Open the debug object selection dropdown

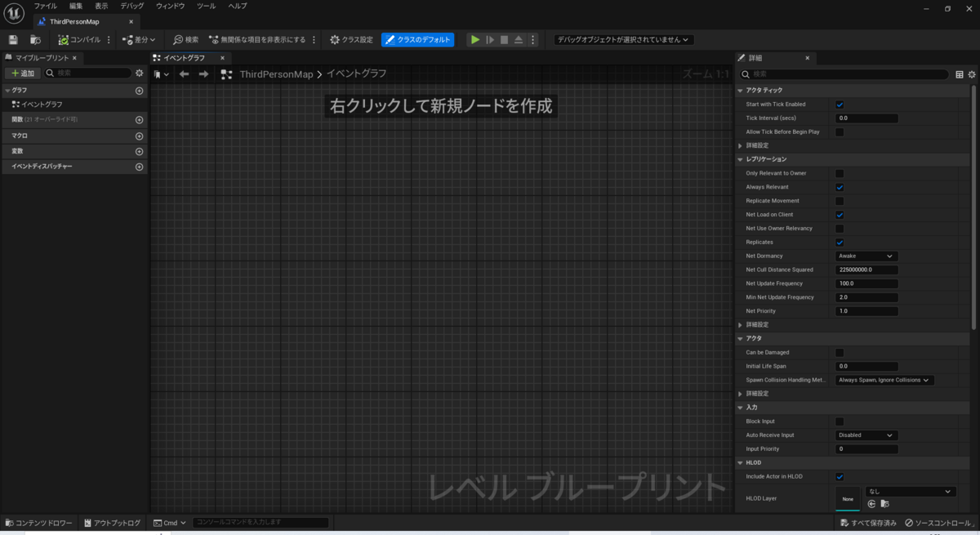pos(623,39)
